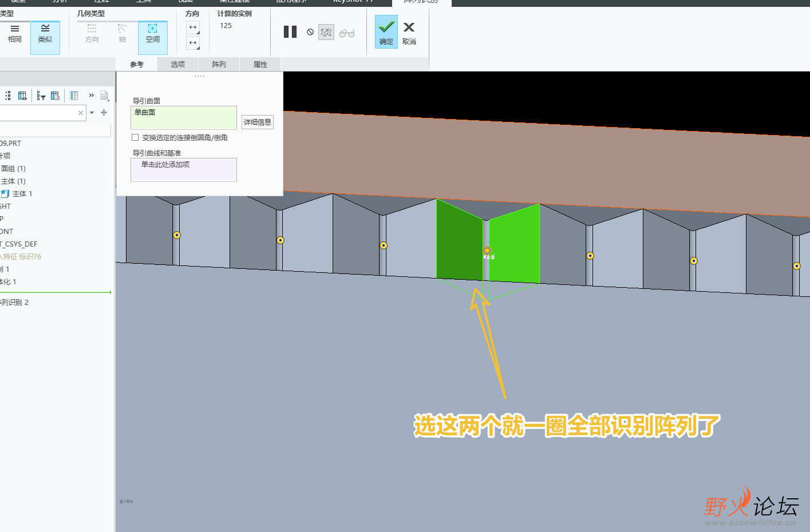Switch to the 选项 tab

coord(178,65)
